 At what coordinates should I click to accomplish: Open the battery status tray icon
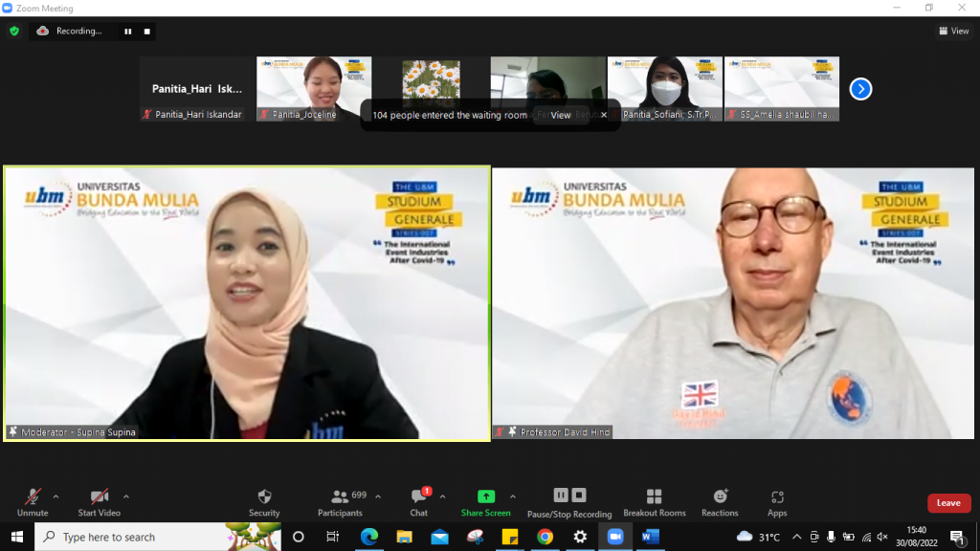pos(848,537)
